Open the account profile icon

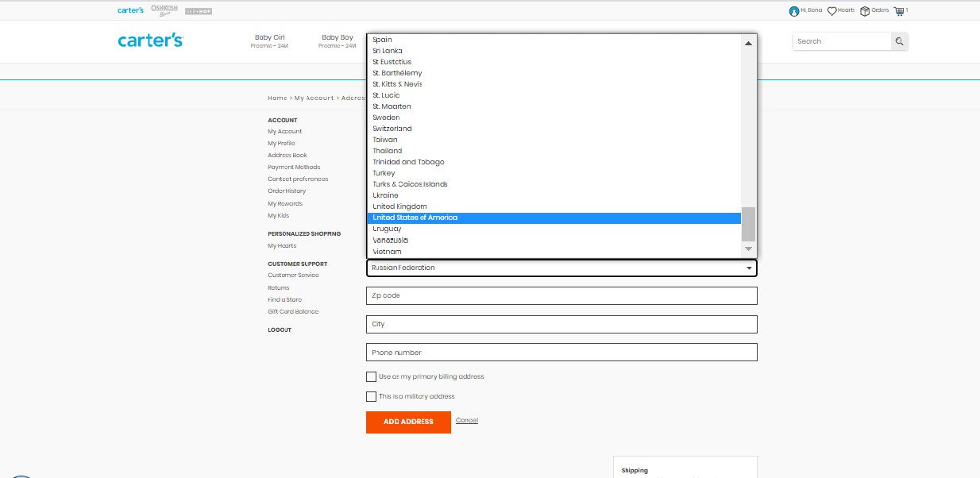[793, 11]
